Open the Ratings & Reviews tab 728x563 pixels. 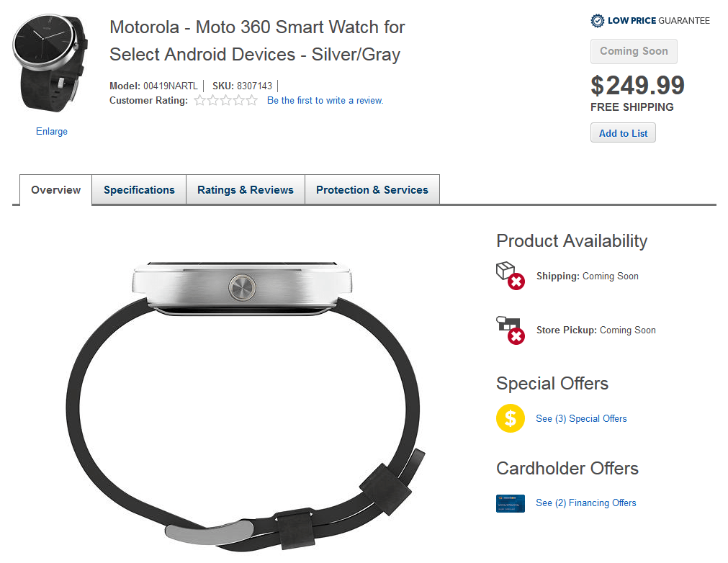(245, 190)
